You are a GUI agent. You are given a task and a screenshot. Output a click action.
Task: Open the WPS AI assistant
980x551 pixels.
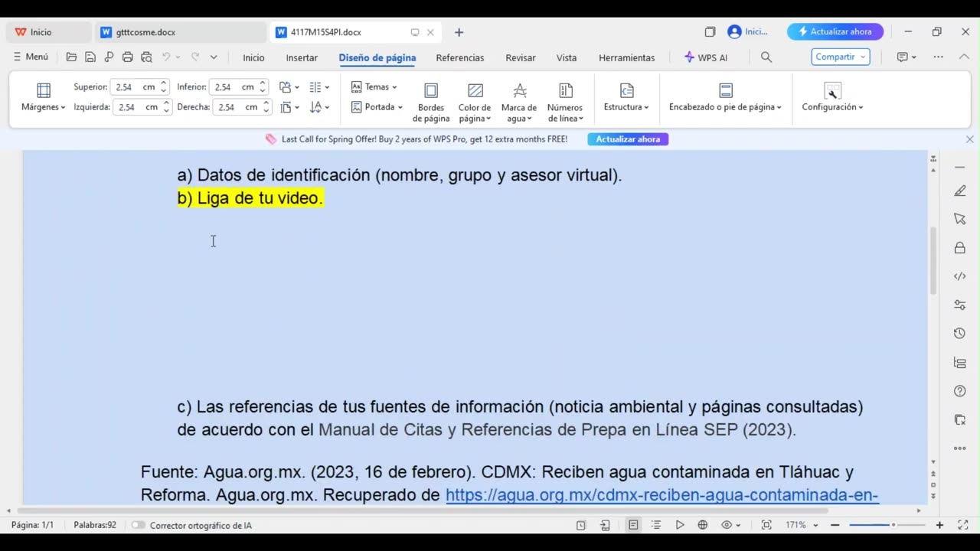pyautogui.click(x=705, y=57)
